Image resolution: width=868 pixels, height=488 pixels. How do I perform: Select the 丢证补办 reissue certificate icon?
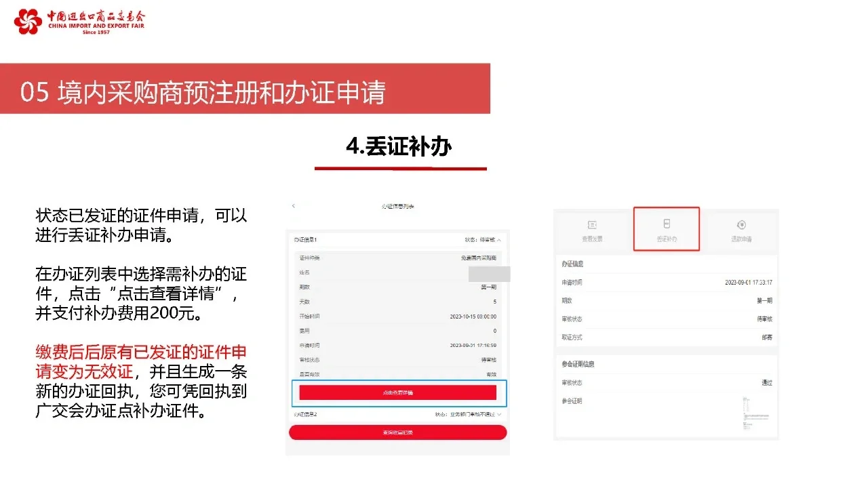(667, 229)
